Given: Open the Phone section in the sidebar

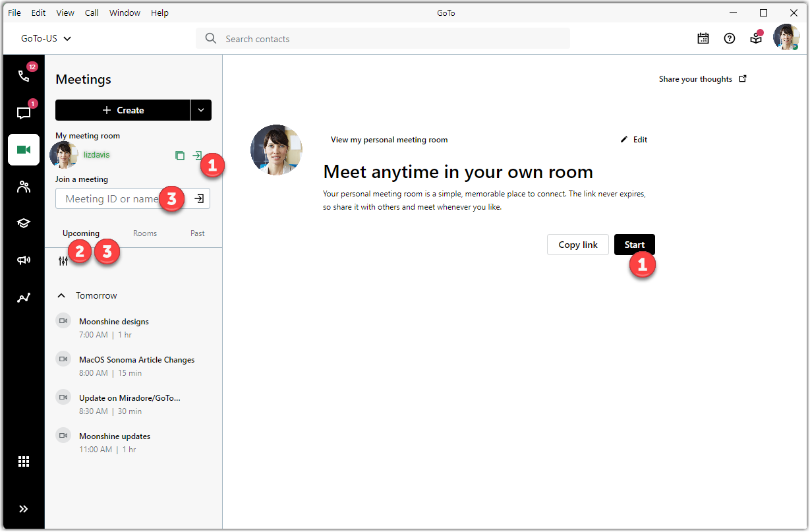Looking at the screenshot, I should 24,75.
